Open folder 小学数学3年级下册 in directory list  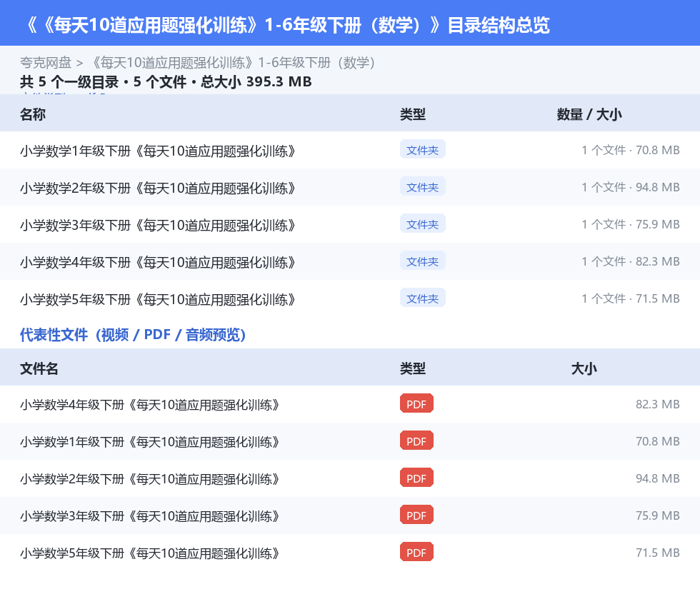point(158,225)
